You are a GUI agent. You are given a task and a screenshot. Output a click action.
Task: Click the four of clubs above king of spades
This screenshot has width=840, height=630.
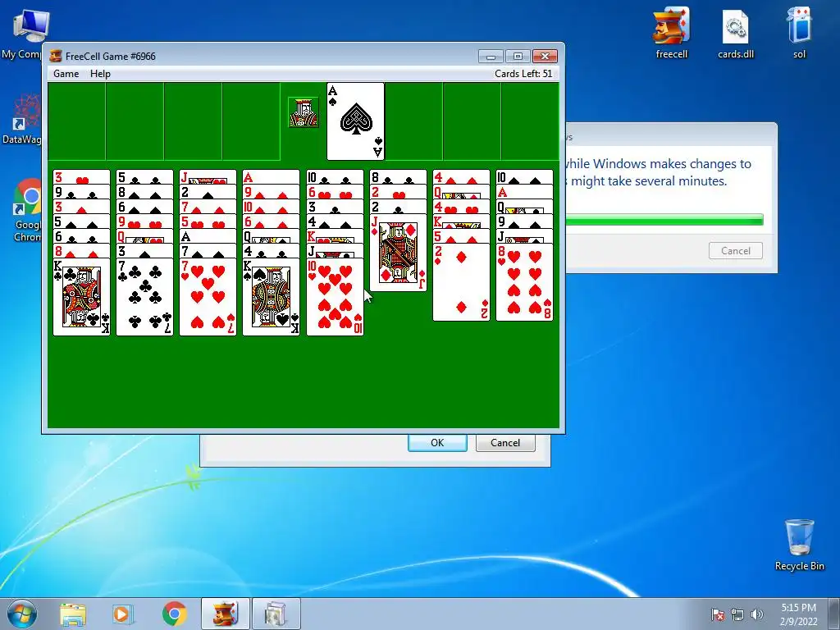(x=271, y=251)
